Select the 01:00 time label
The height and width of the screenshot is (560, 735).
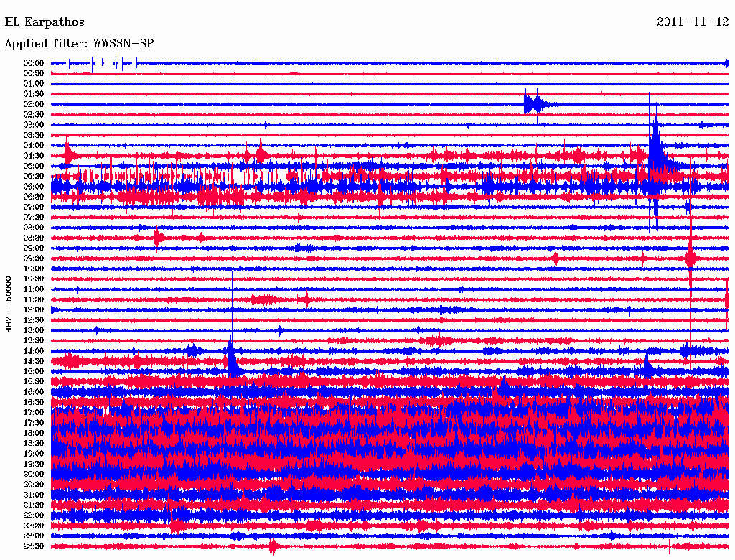[34, 83]
